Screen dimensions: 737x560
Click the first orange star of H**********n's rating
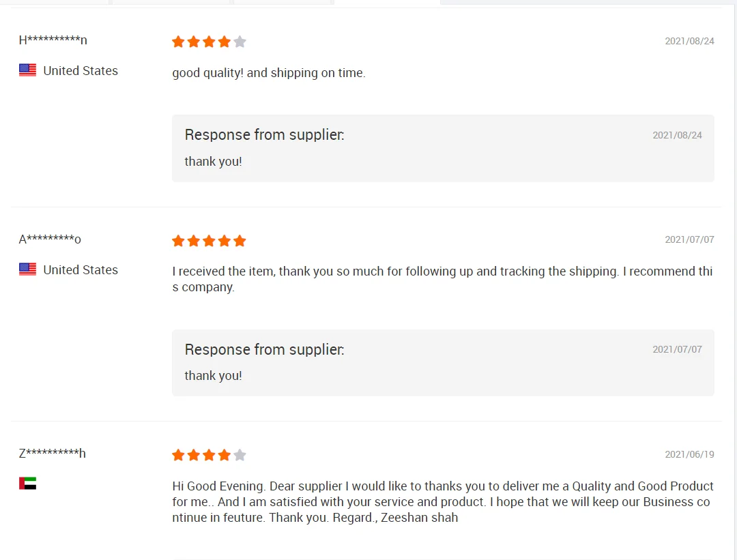(178, 42)
